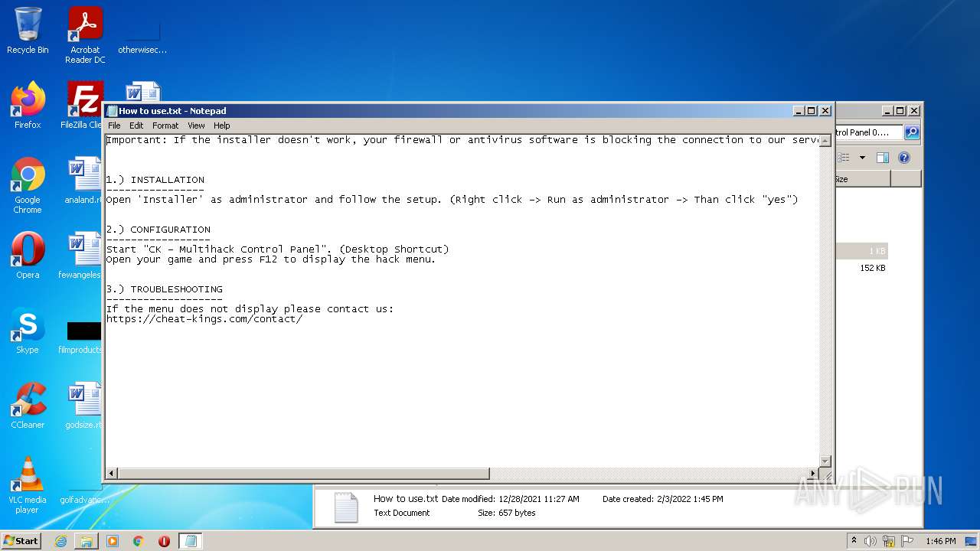The height and width of the screenshot is (551, 980).
Task: Open Google Chrome desktop shortcut
Action: tap(28, 186)
